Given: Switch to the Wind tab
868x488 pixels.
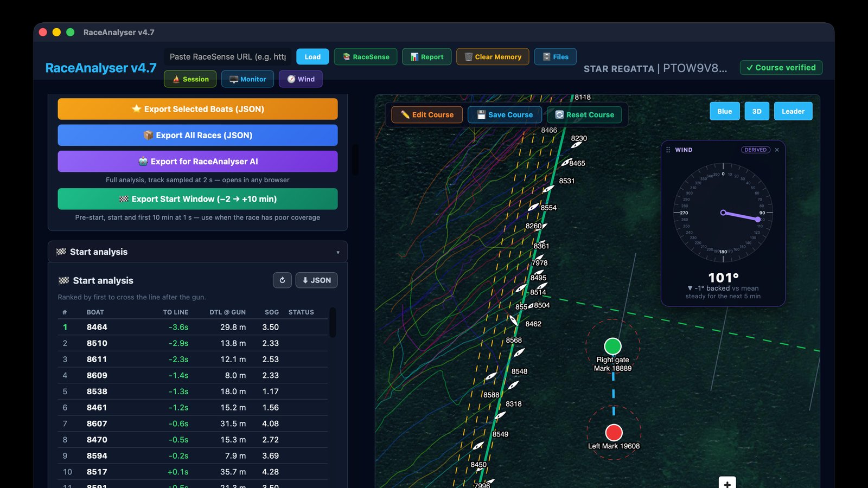Looking at the screenshot, I should pyautogui.click(x=301, y=79).
